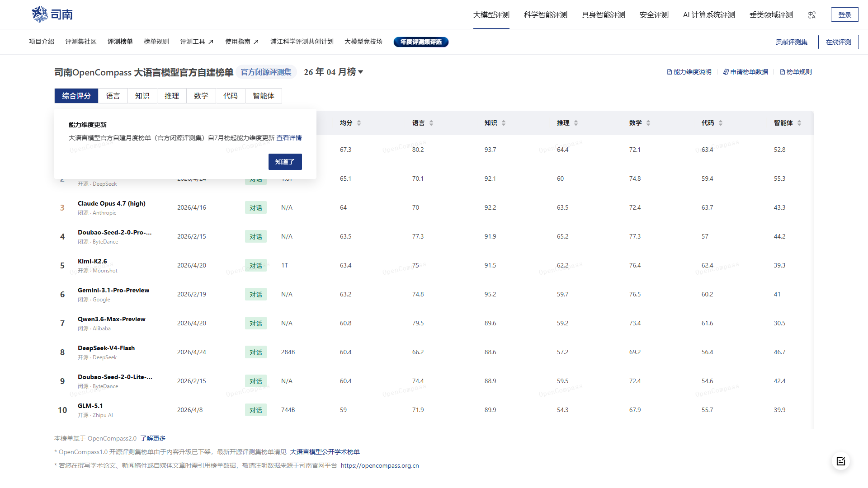Image resolution: width=868 pixels, height=488 pixels.
Task: Sort by 均分 column arrows
Action: pyautogui.click(x=359, y=123)
